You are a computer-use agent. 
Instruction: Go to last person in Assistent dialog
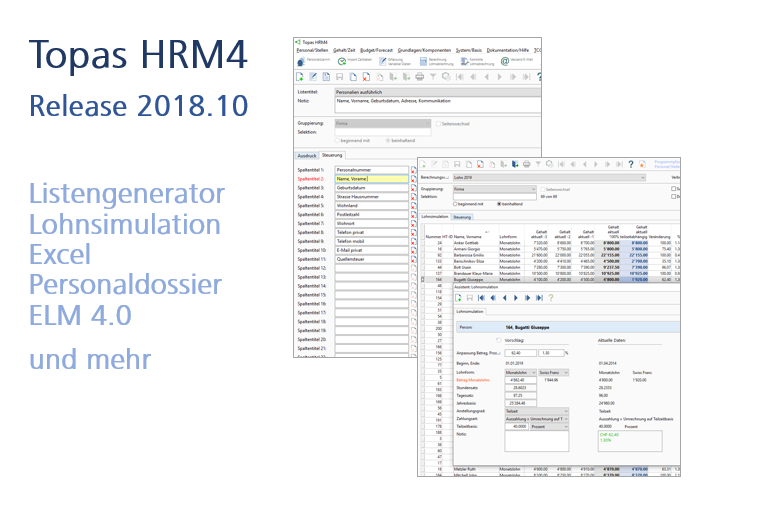tap(539, 298)
